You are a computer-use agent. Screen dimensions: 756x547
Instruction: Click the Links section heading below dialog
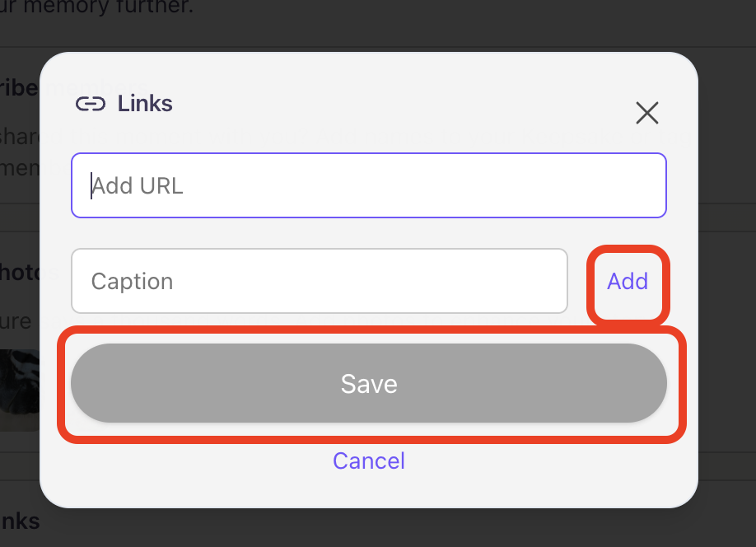click(20, 521)
